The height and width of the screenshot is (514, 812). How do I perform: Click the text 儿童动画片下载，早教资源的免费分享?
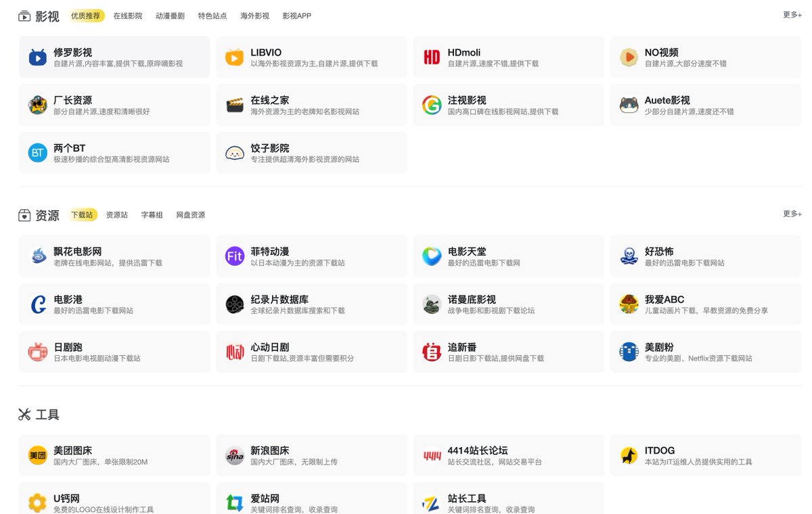click(706, 310)
